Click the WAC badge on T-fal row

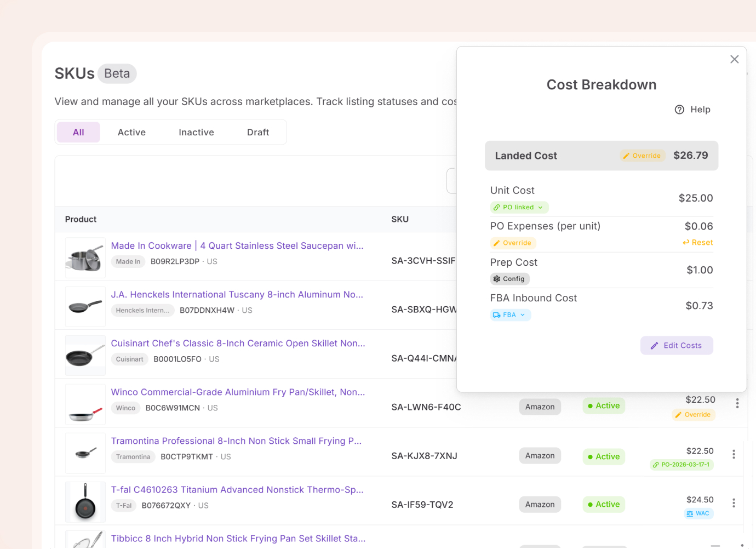(x=698, y=513)
